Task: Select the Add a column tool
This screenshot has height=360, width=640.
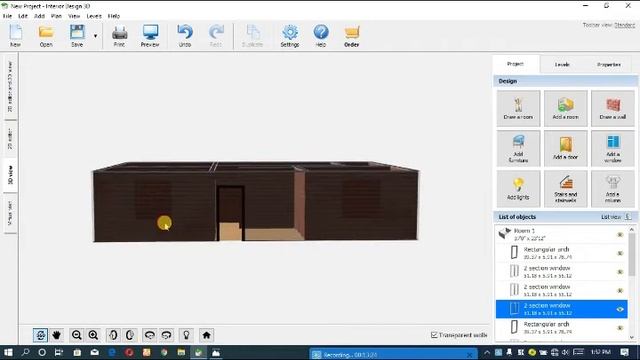Action: pyautogui.click(x=613, y=189)
